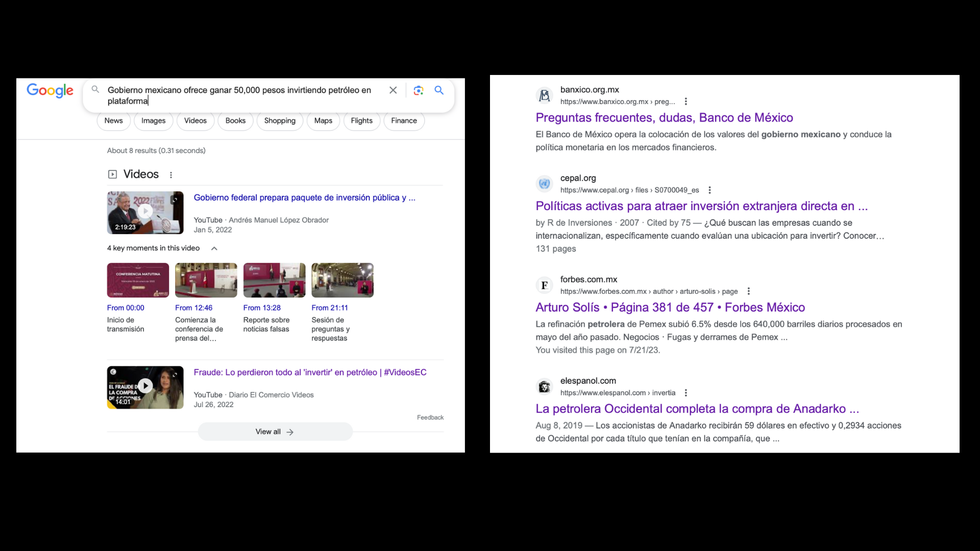Click 'Reporte sobre noticias falsas' caption
980x551 pixels.
click(x=266, y=324)
